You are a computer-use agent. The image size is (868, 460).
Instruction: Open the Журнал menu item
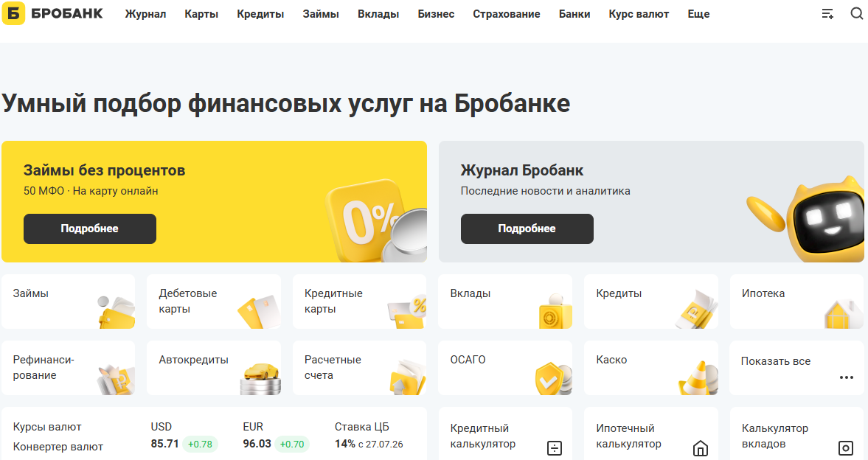(x=145, y=14)
